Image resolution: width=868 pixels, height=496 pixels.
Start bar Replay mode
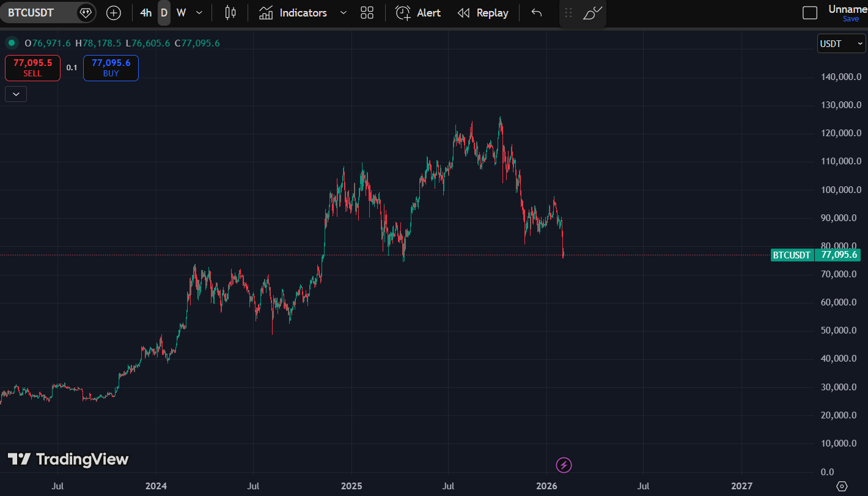483,13
